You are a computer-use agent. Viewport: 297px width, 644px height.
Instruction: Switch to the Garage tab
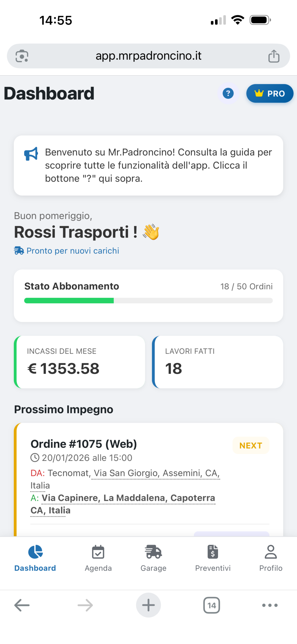point(153,557)
